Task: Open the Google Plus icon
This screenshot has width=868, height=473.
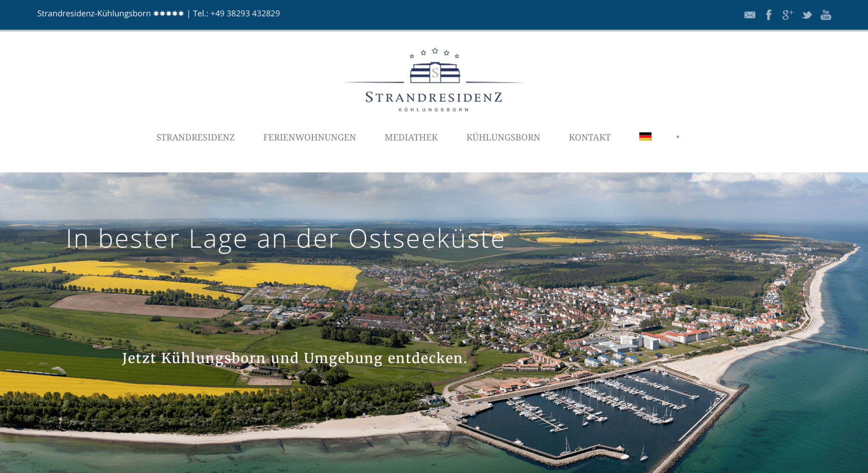Action: [787, 15]
